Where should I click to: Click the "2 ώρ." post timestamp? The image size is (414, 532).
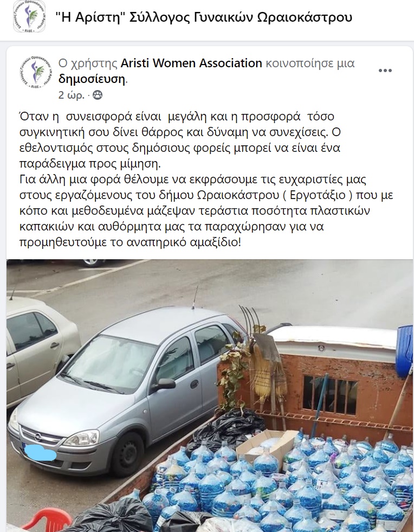[x=71, y=95]
